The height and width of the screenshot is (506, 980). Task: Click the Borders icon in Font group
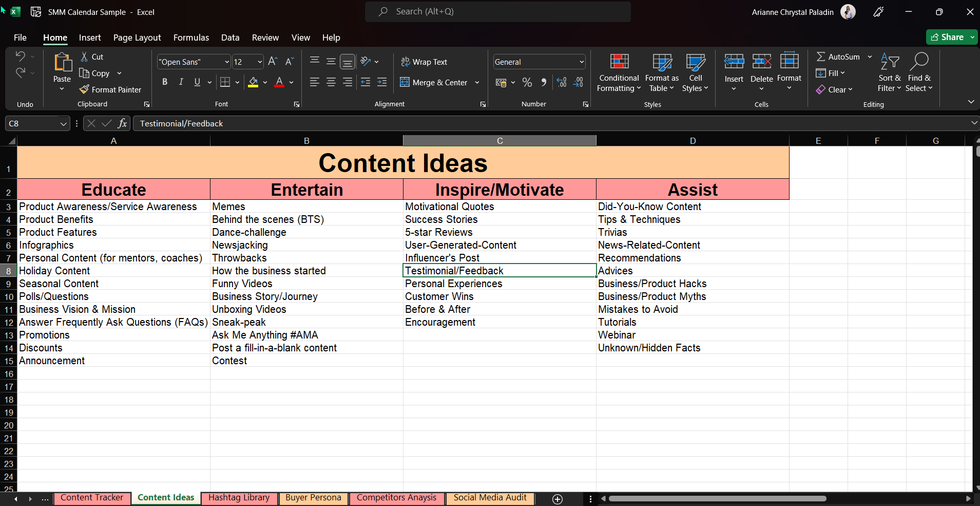(x=225, y=82)
